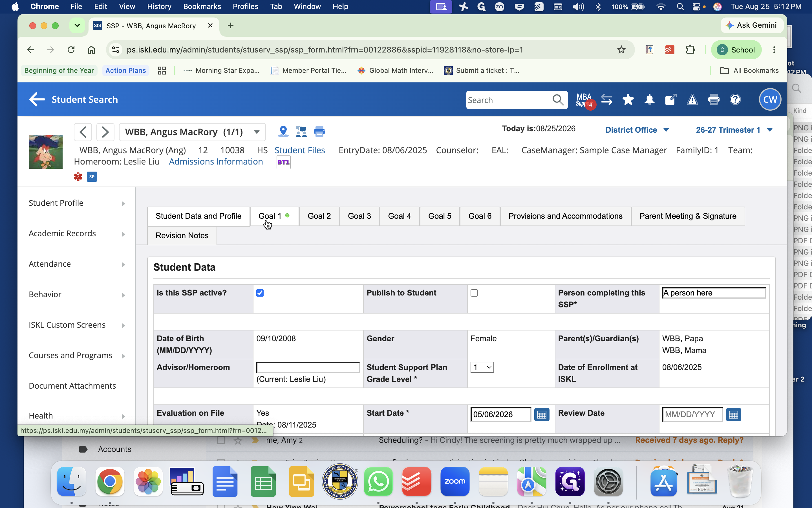Open the Start Date calendar picker

542,415
